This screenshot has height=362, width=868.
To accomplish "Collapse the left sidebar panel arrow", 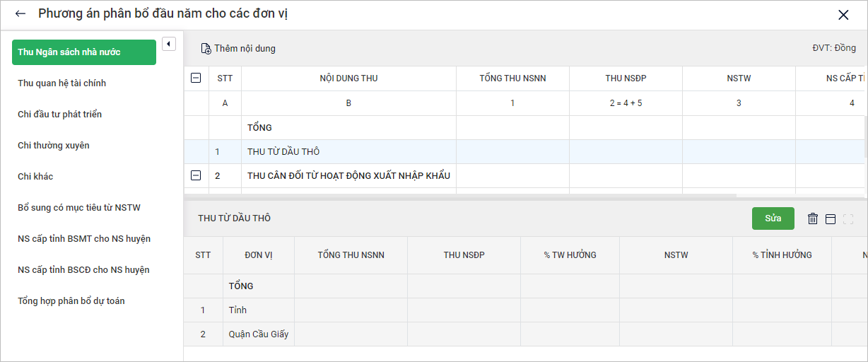I will [168, 44].
